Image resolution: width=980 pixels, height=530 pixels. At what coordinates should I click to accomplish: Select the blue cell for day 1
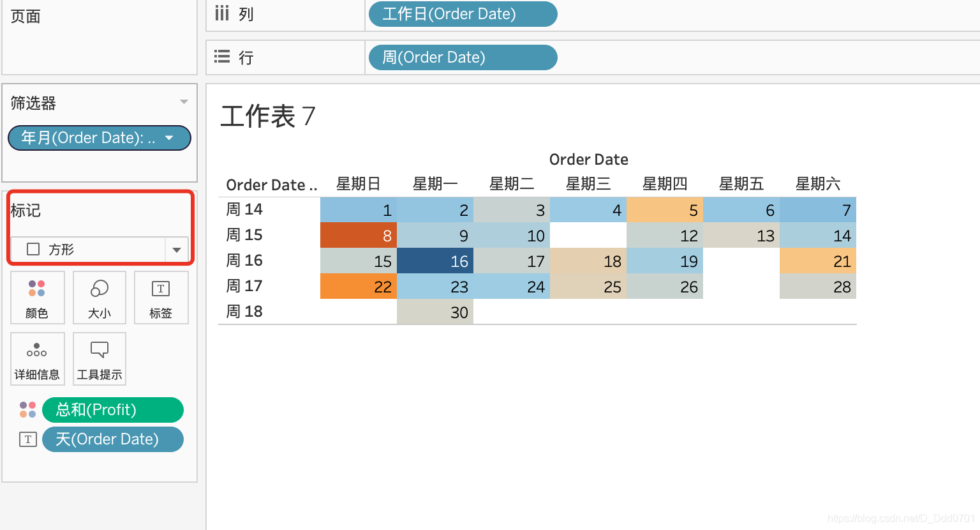coord(359,209)
